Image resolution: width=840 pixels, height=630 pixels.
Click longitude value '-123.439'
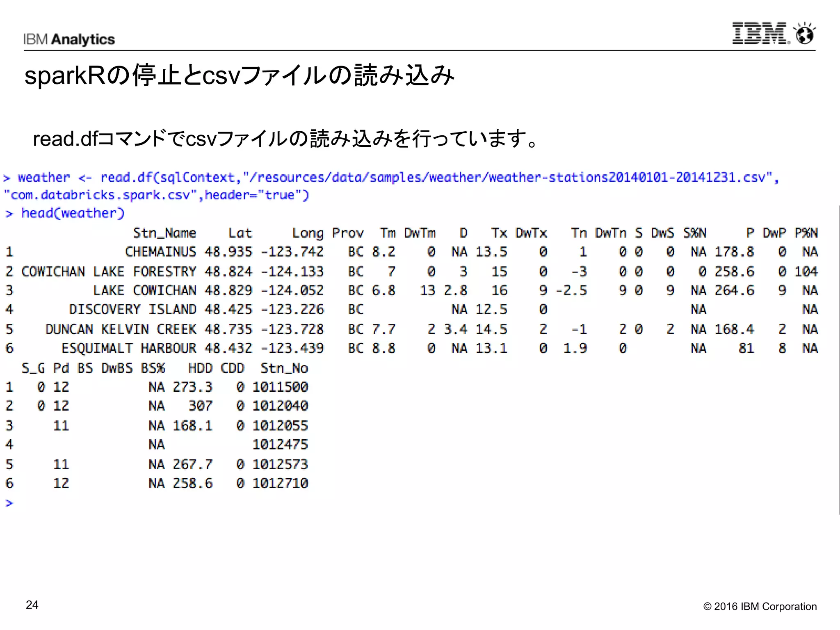click(x=292, y=348)
